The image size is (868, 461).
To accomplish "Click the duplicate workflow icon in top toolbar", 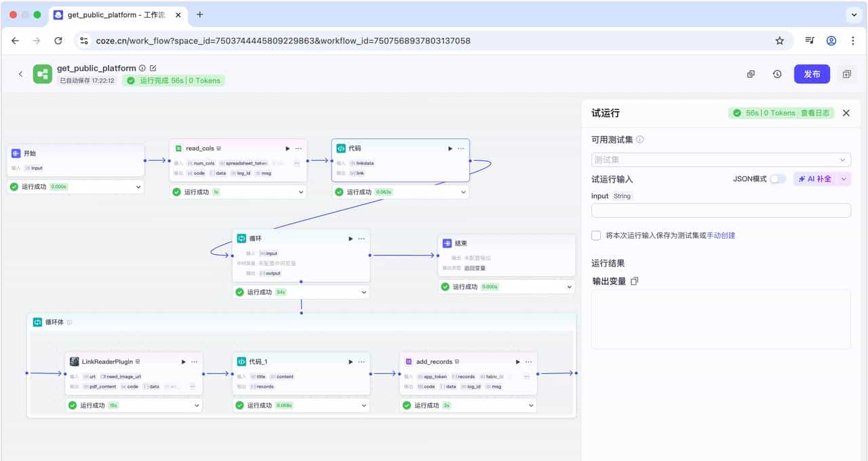I will tap(751, 74).
